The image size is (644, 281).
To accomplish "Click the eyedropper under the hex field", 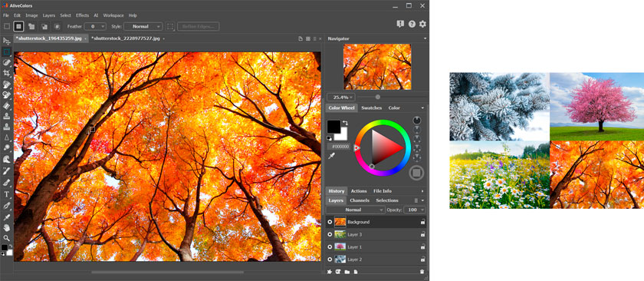I will [x=332, y=156].
